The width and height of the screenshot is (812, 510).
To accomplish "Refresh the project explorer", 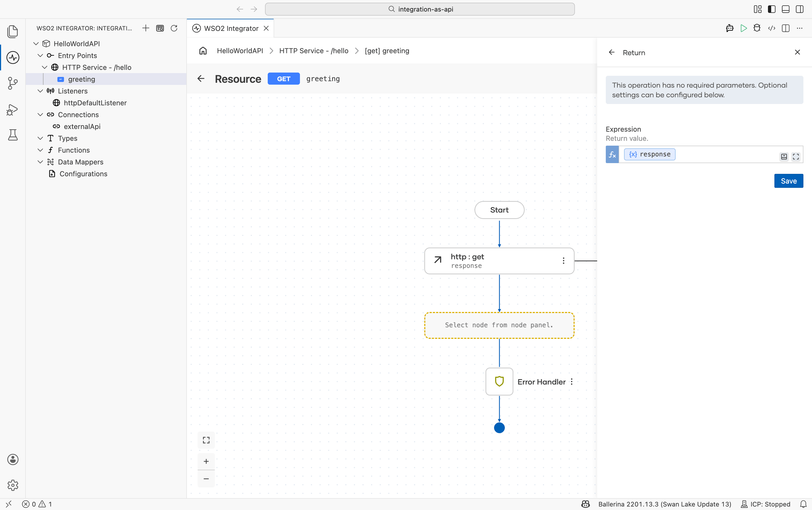I will click(x=174, y=28).
